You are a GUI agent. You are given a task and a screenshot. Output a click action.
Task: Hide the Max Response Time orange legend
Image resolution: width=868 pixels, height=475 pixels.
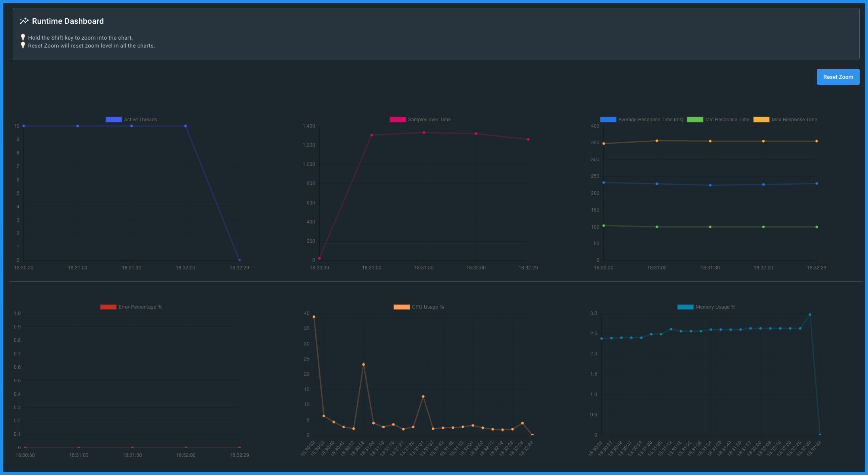tap(761, 120)
